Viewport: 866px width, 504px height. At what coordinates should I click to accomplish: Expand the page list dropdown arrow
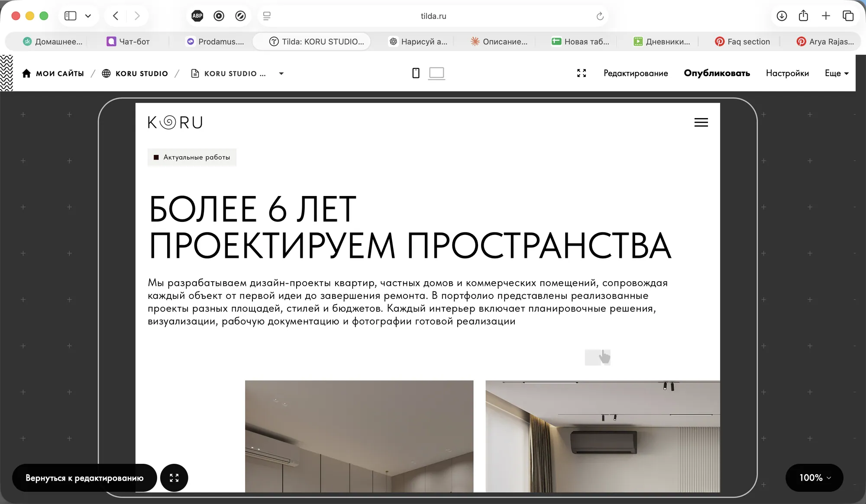[x=281, y=74]
